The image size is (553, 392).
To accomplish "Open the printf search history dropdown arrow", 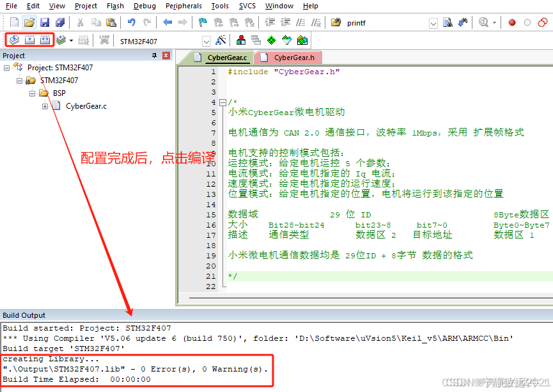I will tap(433, 23).
